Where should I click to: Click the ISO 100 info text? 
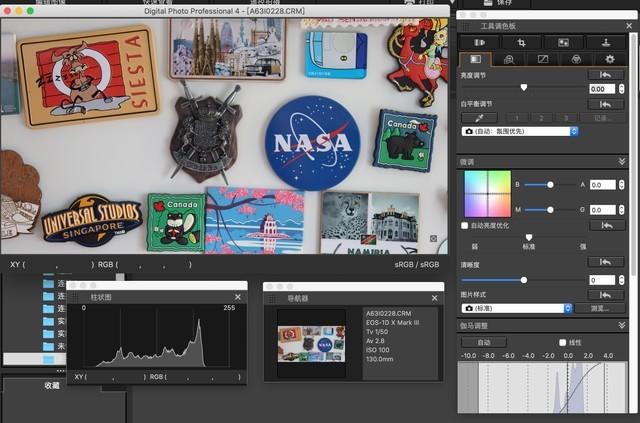click(x=378, y=350)
